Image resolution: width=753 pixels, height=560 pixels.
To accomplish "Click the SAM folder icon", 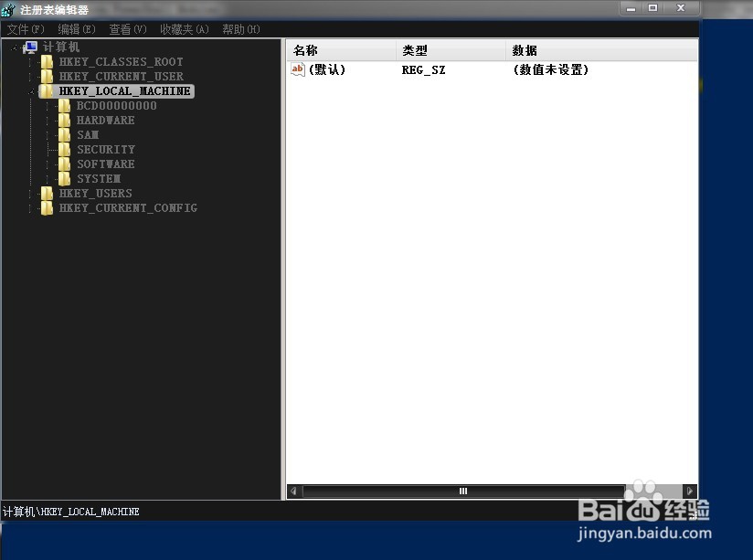I will coord(64,135).
